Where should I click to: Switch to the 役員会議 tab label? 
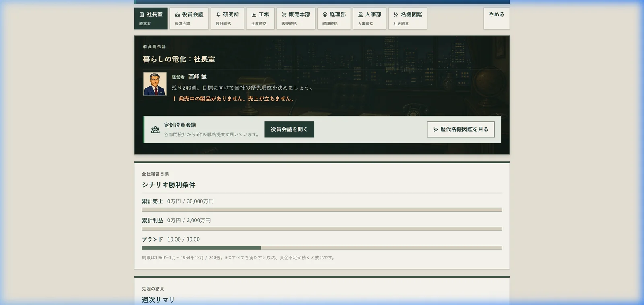193,14
